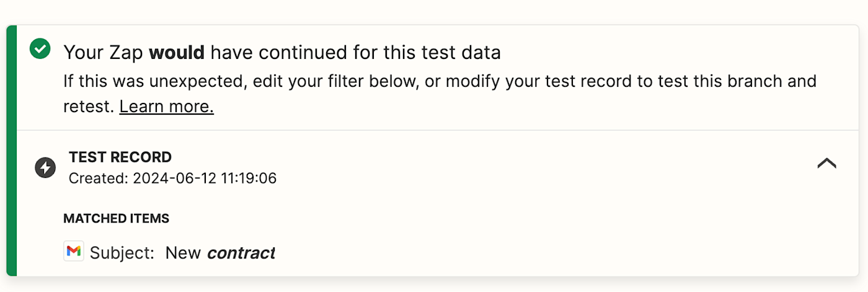
Task: Click the date 2024-06-12 in the record
Action: point(173,179)
